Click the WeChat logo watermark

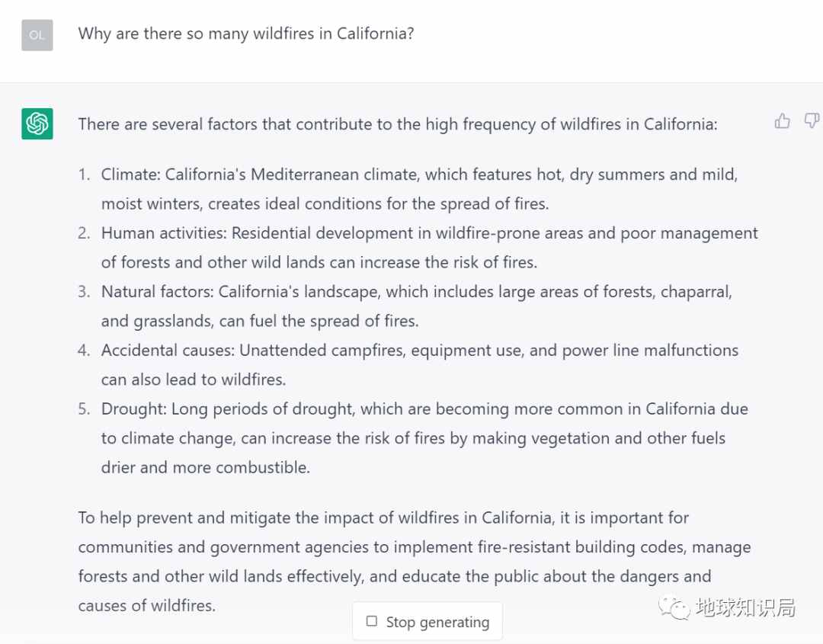(674, 607)
